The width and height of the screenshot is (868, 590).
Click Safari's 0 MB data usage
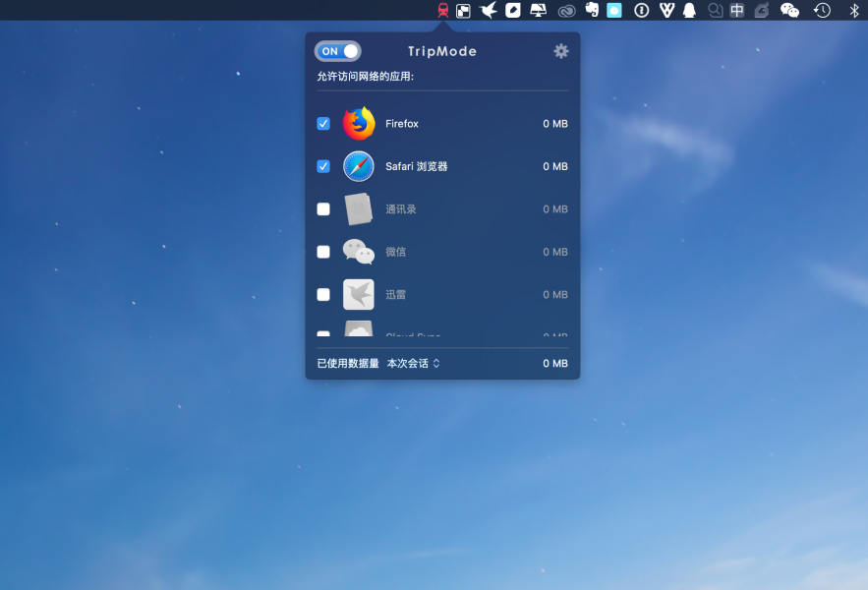tap(555, 166)
